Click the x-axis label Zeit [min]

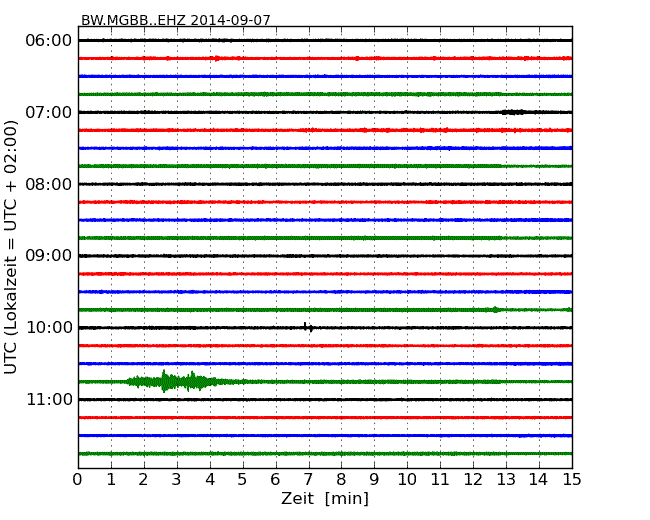tap(325, 498)
